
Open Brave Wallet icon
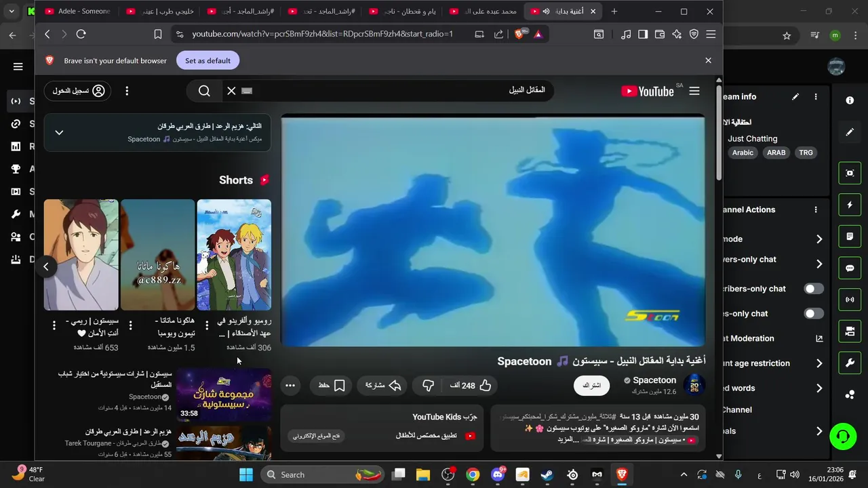pyautogui.click(x=659, y=34)
